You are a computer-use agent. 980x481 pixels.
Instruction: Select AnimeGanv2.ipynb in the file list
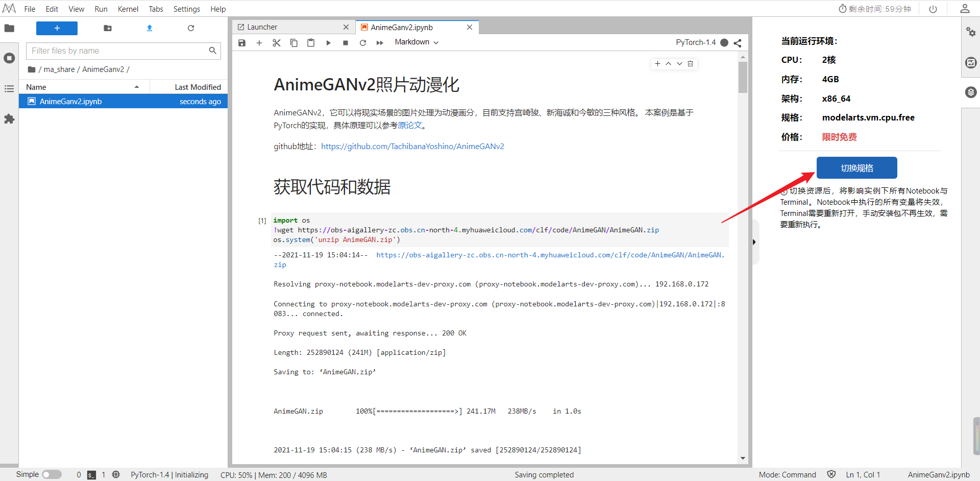pos(123,102)
